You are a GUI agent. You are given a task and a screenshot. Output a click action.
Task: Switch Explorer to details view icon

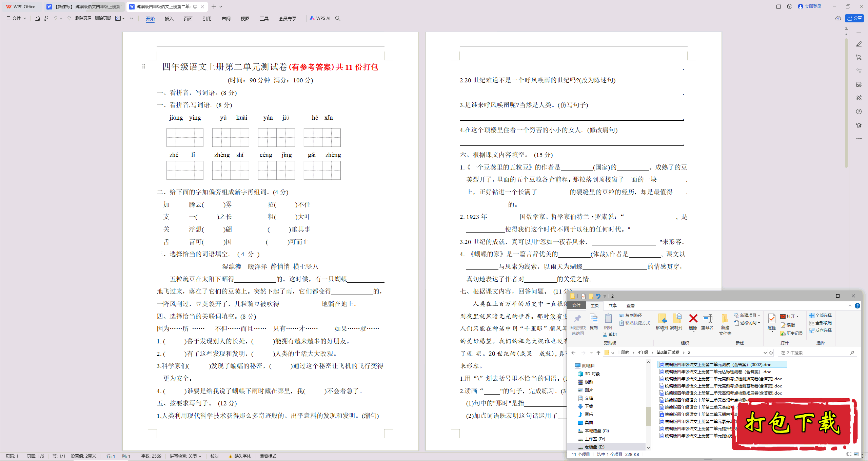pyautogui.click(x=849, y=454)
